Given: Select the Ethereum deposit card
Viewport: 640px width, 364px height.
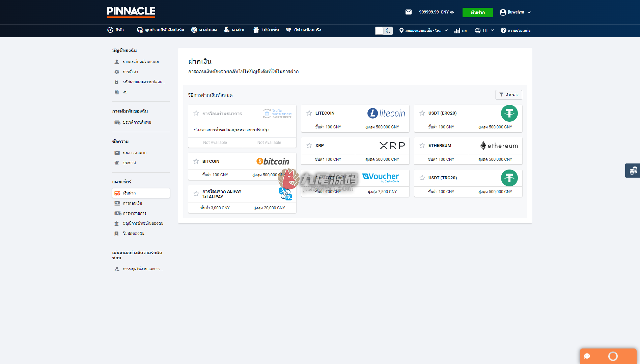Looking at the screenshot, I should (x=468, y=151).
